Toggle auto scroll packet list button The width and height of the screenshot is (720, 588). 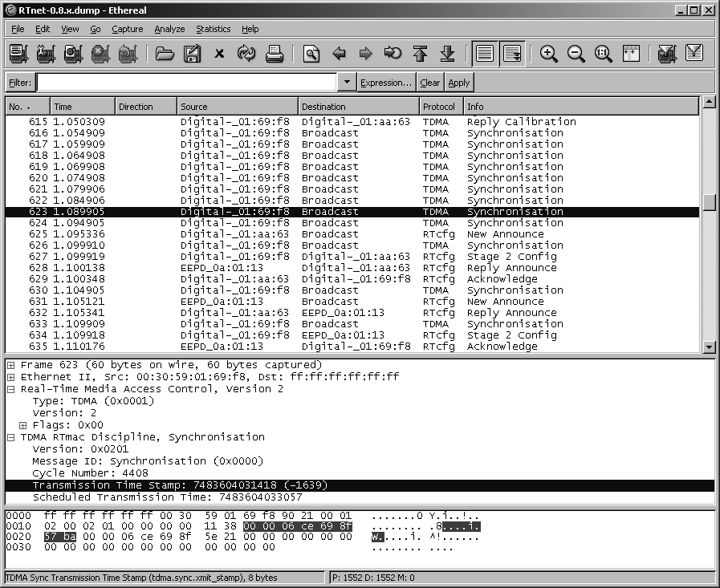[x=512, y=54]
